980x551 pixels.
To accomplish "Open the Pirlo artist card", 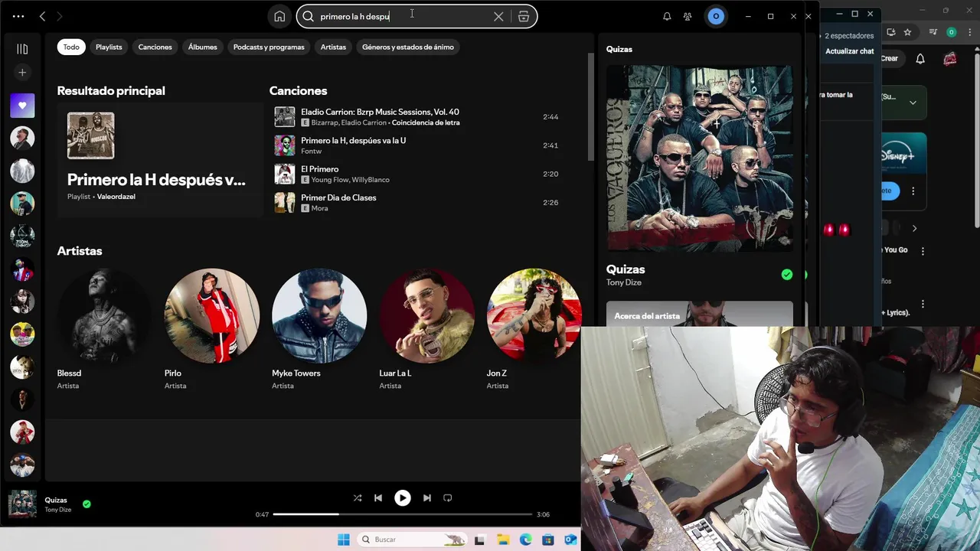I will point(212,329).
